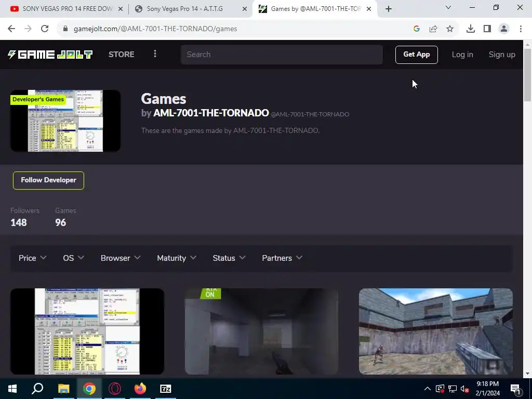Launch Firefox from the taskbar
The width and height of the screenshot is (532, 399).
point(140,389)
